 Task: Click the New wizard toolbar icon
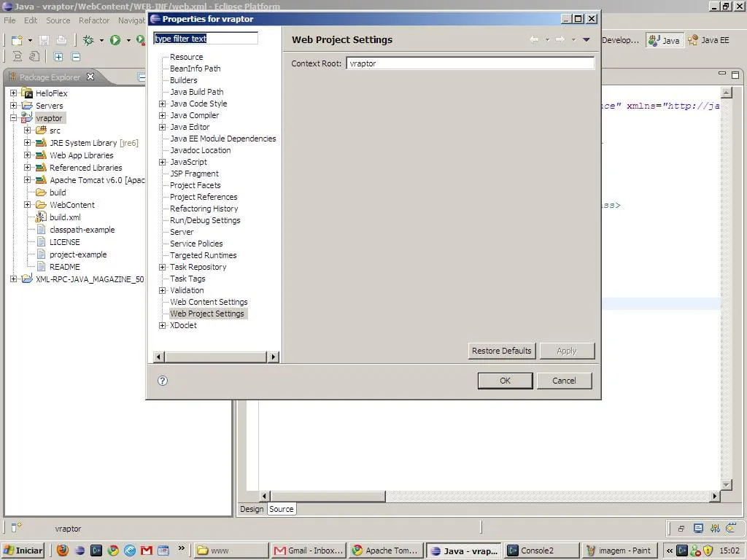(x=17, y=41)
